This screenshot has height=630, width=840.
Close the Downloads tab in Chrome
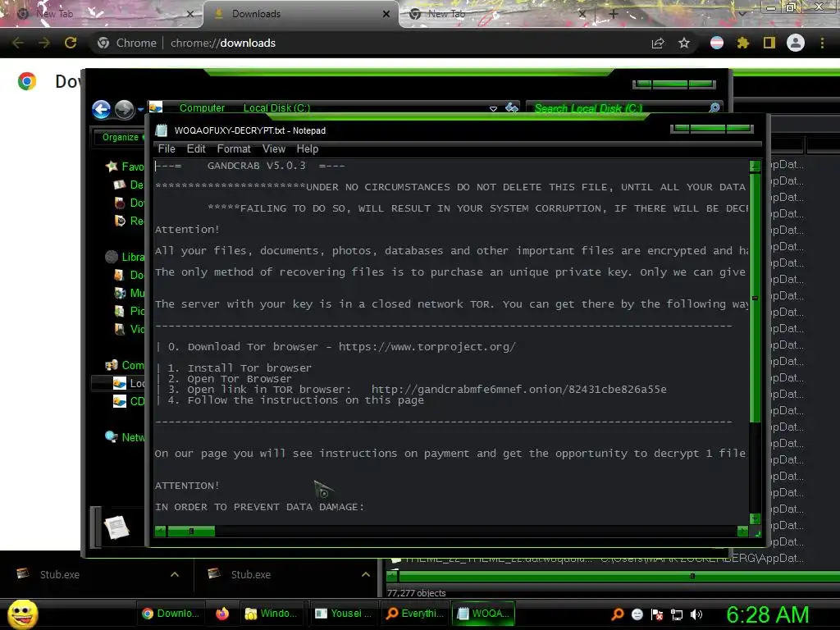[386, 14]
